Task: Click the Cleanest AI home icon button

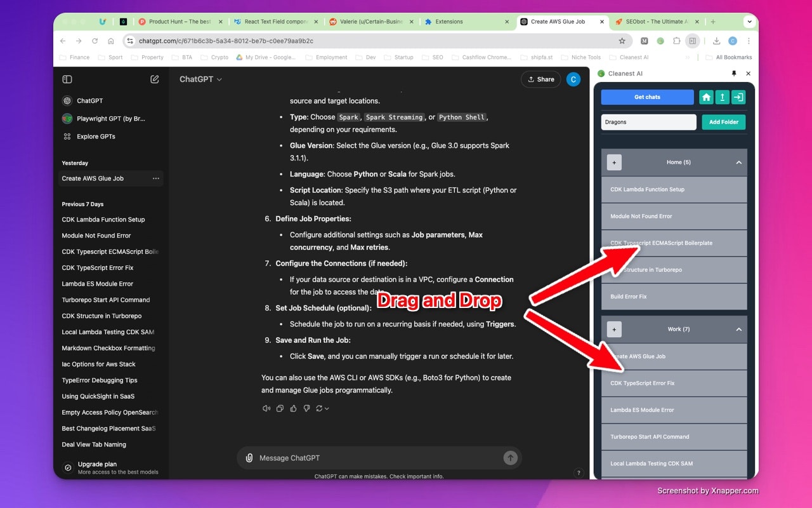Action: (706, 97)
